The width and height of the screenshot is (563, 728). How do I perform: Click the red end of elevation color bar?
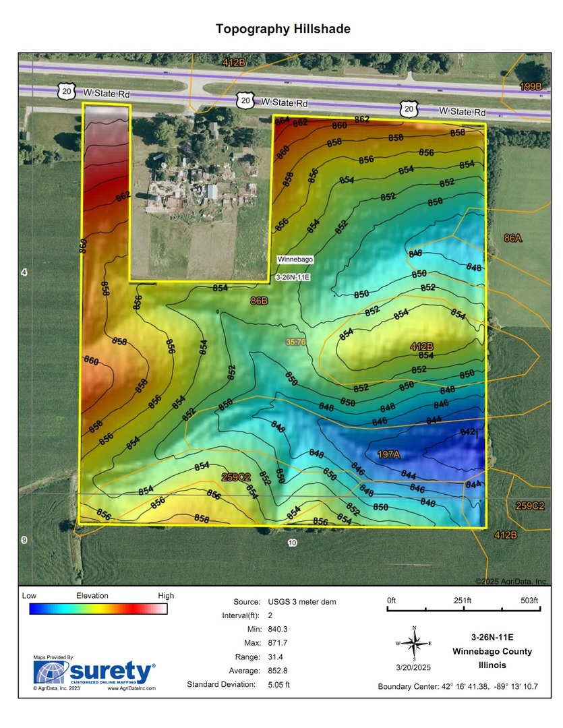point(152,609)
